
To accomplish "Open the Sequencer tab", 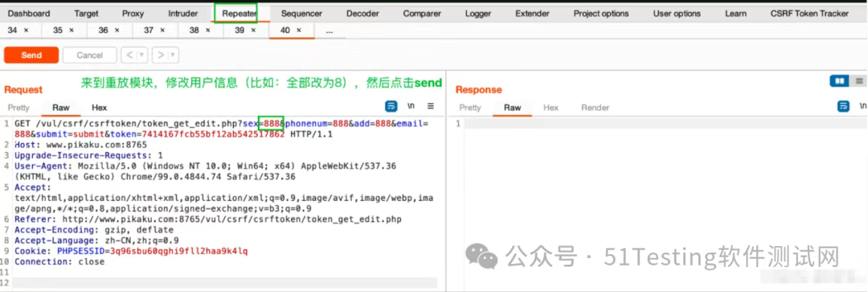I will (x=301, y=14).
